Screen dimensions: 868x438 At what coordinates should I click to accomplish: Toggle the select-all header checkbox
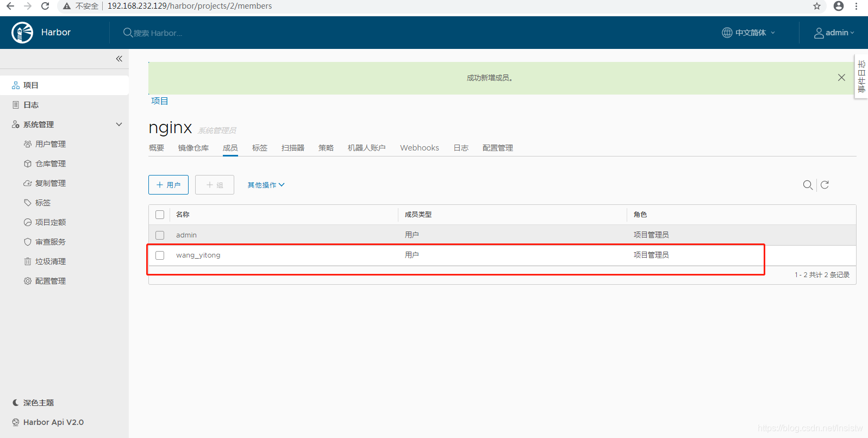160,215
